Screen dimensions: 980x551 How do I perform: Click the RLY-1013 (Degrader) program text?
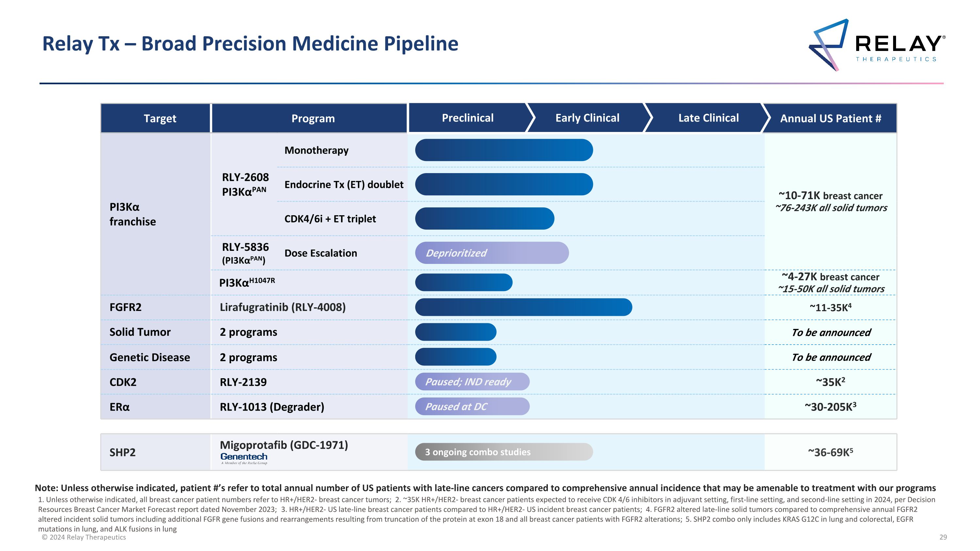(272, 407)
